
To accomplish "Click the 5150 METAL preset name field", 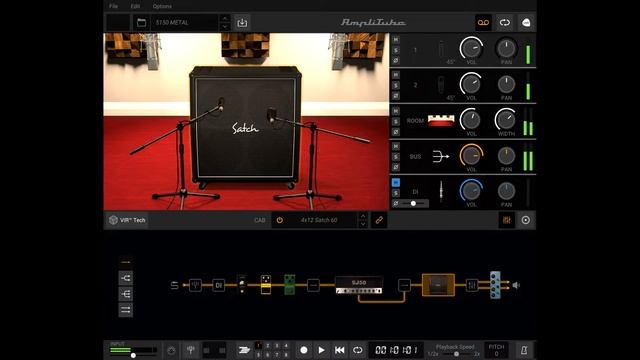I will tap(184, 22).
